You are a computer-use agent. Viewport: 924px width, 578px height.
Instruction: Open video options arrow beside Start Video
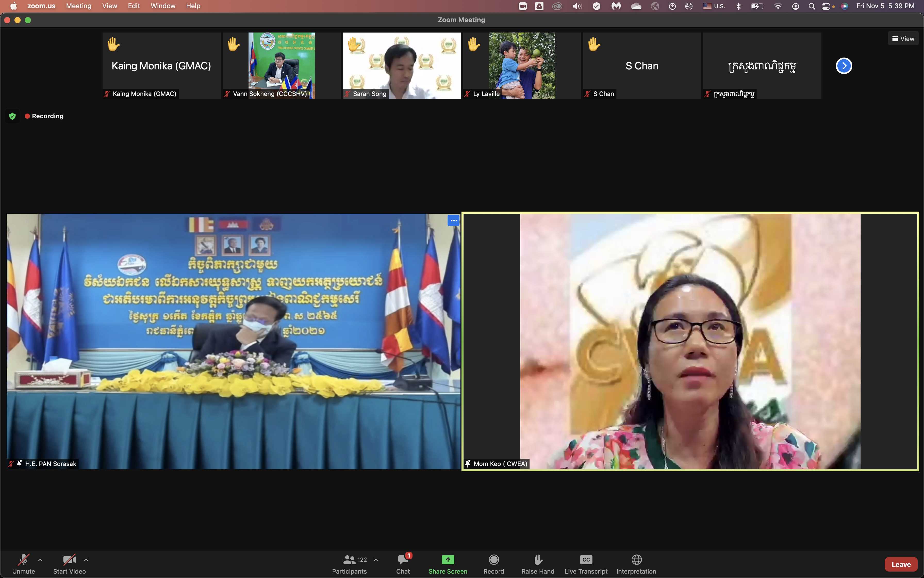86,560
